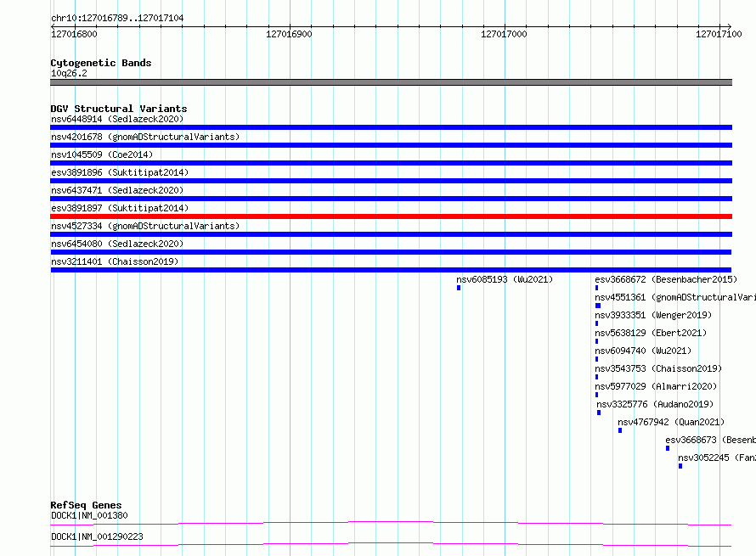Click the red bar under esv3891897
The height and width of the screenshot is (556, 756).
391,216
